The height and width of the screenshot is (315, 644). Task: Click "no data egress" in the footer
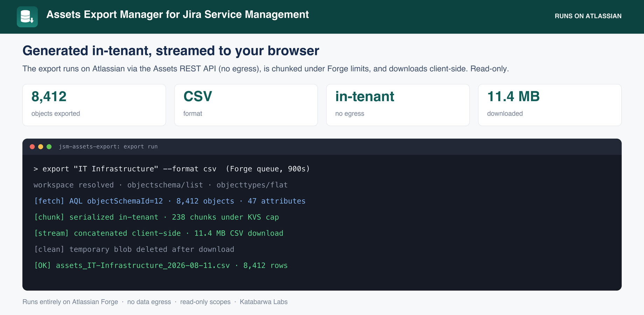149,302
